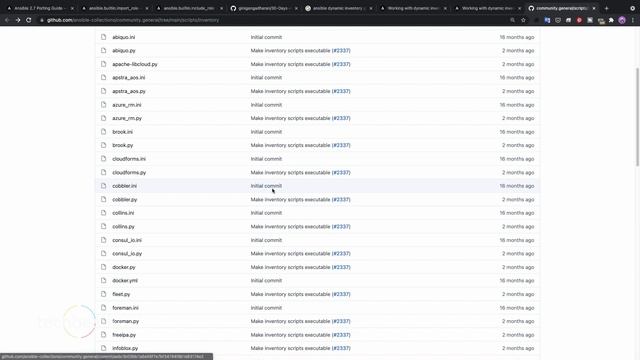Select the community.general scripts tab
This screenshot has height=360, width=640.
click(x=562, y=8)
